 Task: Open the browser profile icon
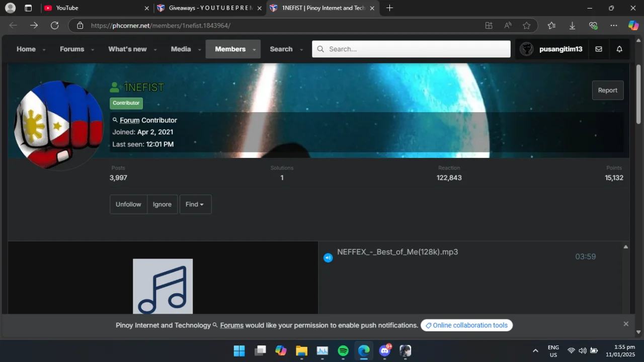10,8
